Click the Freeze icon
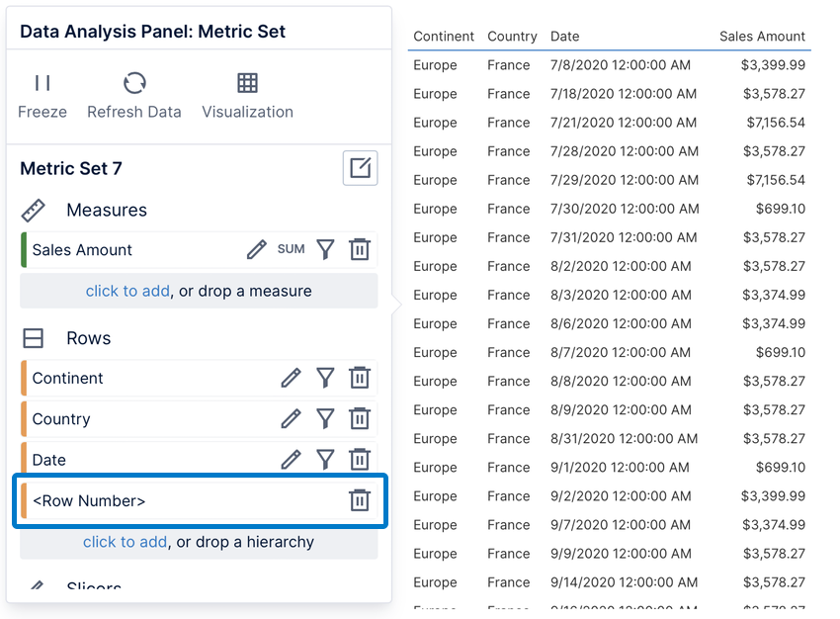 tap(42, 84)
